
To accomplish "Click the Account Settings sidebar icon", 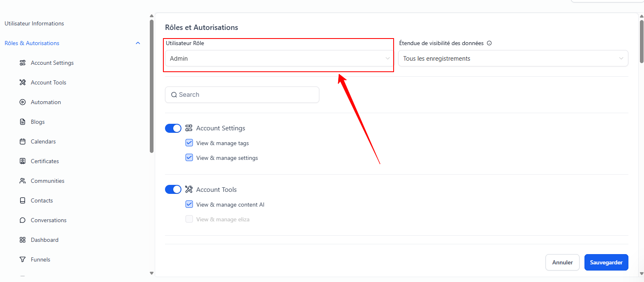I will tap(23, 63).
